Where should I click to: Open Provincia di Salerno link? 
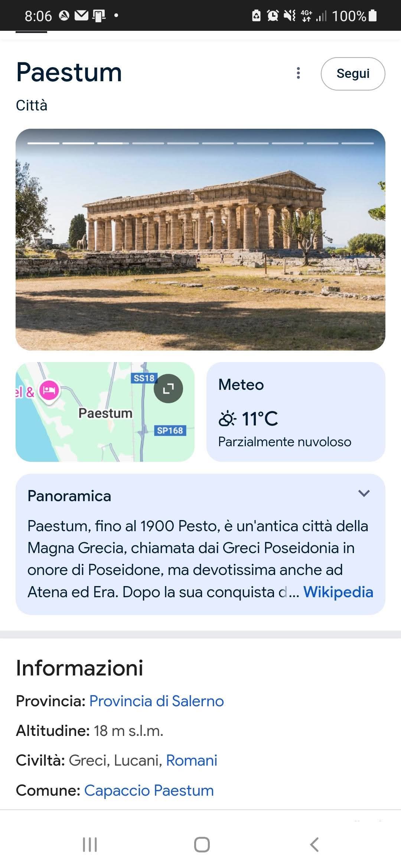(x=157, y=701)
